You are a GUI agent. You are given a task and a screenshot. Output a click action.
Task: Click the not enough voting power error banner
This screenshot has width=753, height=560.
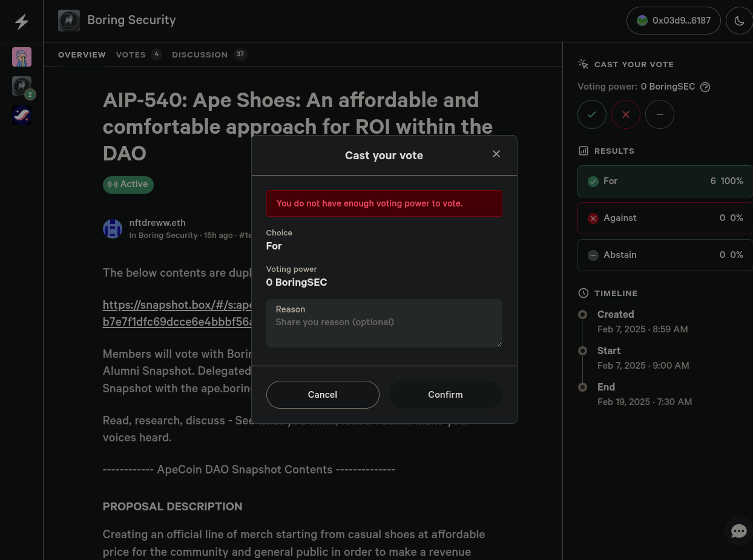coord(384,203)
